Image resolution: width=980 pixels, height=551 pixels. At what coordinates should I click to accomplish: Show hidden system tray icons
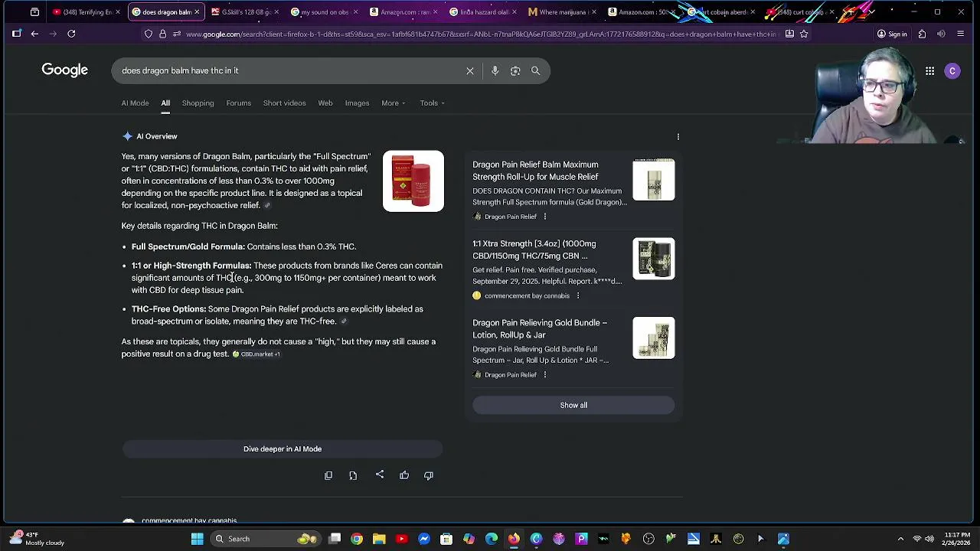click(900, 539)
